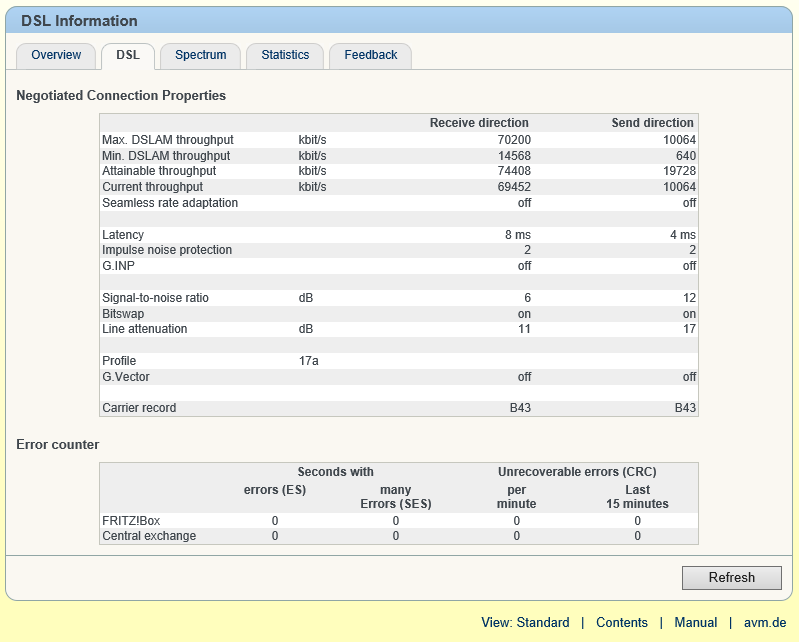Select the Send direction column header
This screenshot has height=642, width=799.
[652, 123]
